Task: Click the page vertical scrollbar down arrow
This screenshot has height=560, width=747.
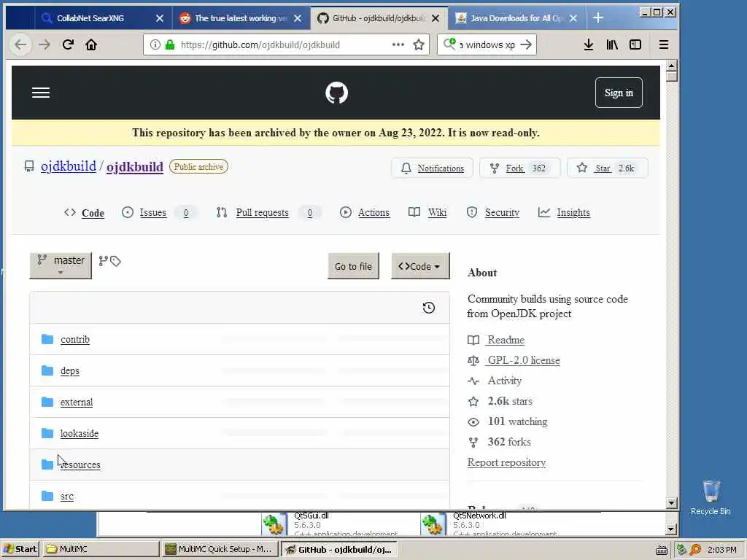Action: (672, 503)
